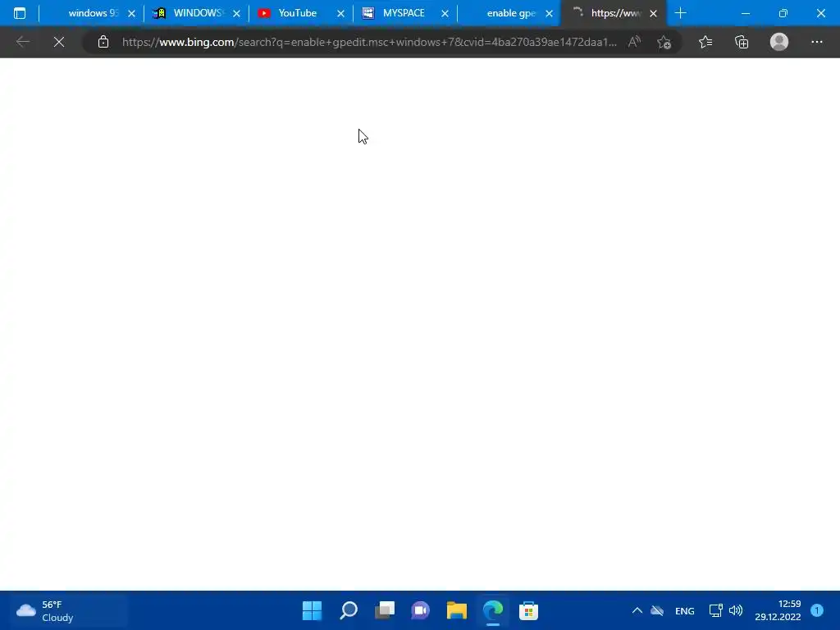Show hidden system tray icons
Screen dimensions: 840x630
coord(637,610)
